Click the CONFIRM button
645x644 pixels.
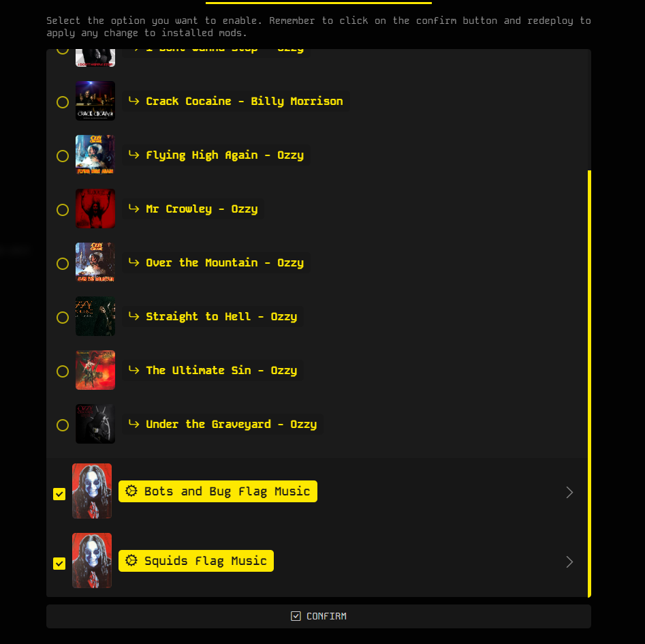coord(318,617)
